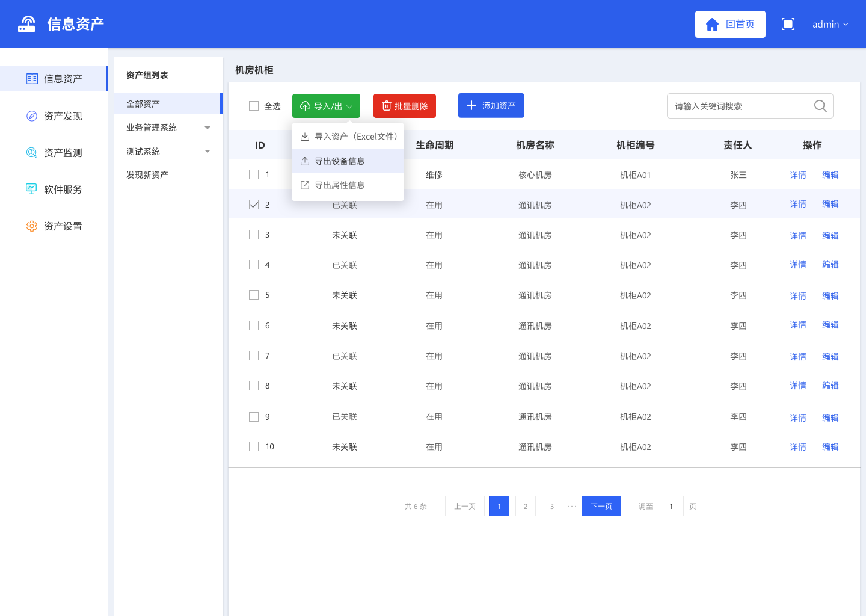The image size is (866, 616).
Task: Collapse the 导入/出 dropdown chevron
Action: (x=349, y=106)
